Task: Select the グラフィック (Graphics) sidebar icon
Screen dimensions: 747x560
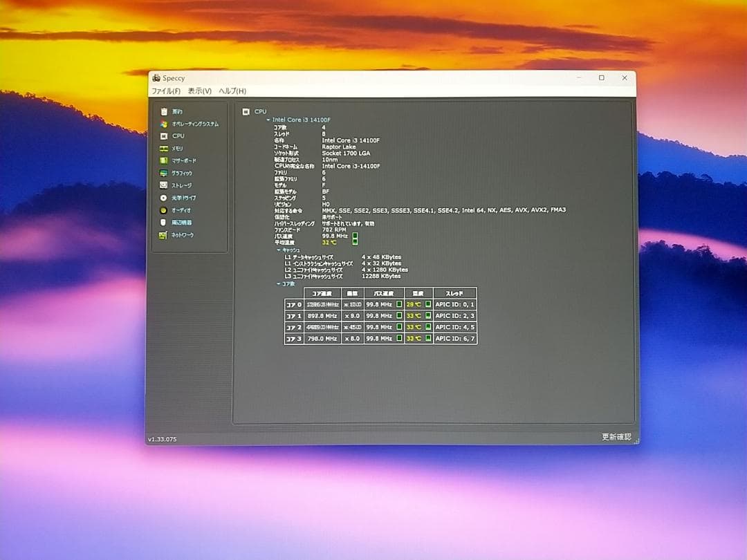Action: (164, 174)
